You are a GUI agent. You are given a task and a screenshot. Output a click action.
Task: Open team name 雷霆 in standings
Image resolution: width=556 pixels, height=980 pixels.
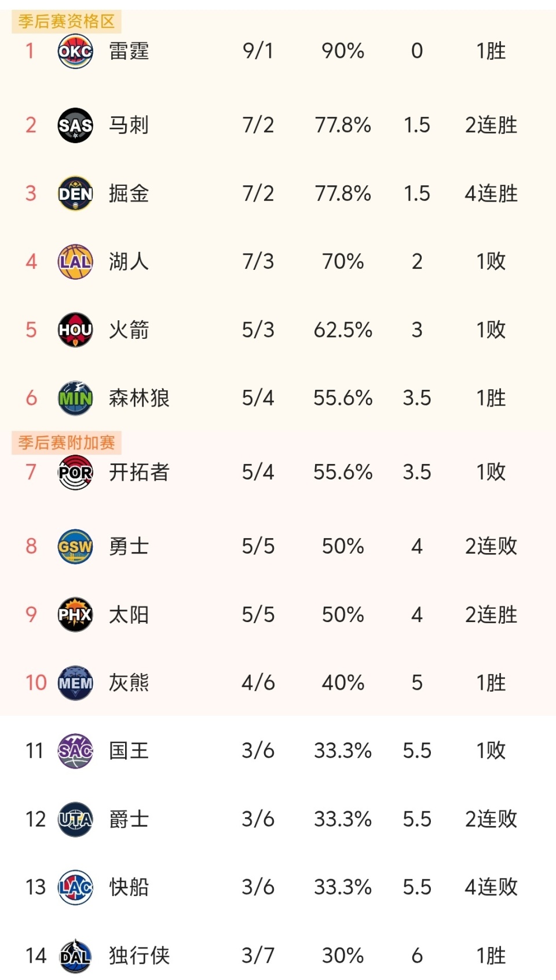pyautogui.click(x=129, y=51)
